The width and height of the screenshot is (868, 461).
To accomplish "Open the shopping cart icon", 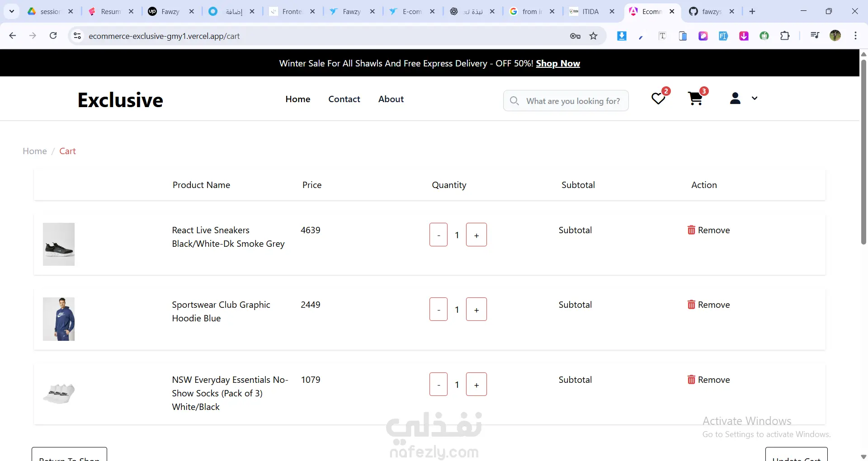I will tap(695, 99).
